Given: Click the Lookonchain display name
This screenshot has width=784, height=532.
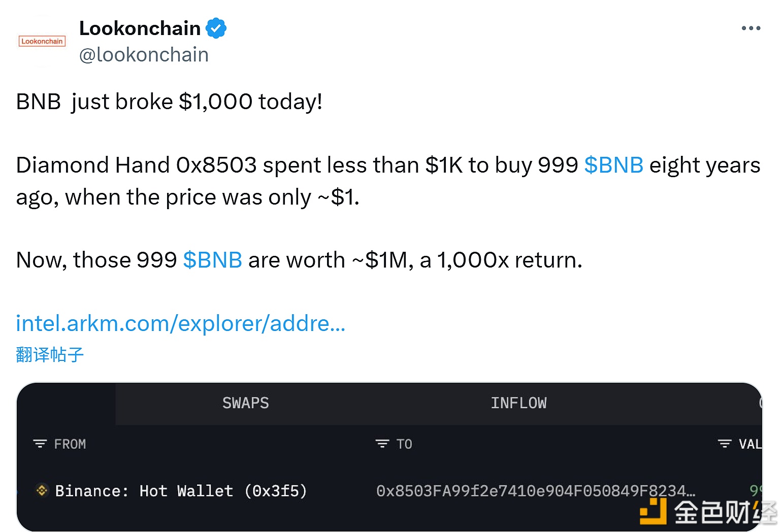Looking at the screenshot, I should 140,28.
